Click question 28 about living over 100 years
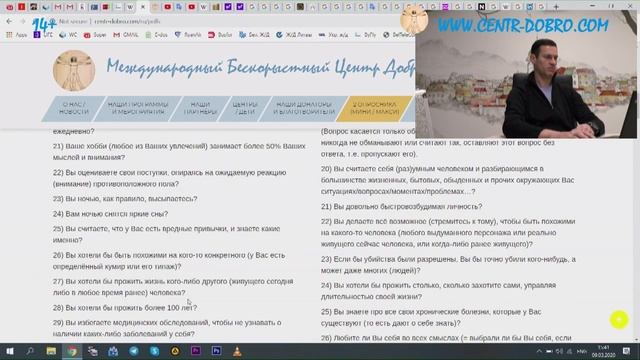Viewport: 640px width, 360px height. coord(124,308)
